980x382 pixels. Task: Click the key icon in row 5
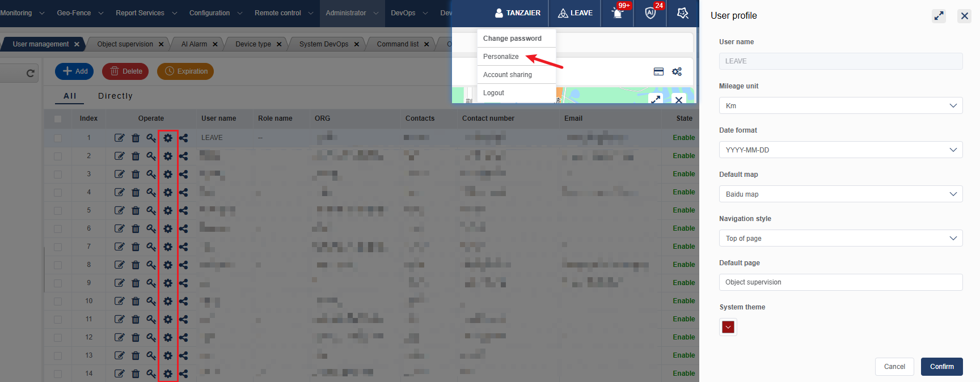coord(151,210)
